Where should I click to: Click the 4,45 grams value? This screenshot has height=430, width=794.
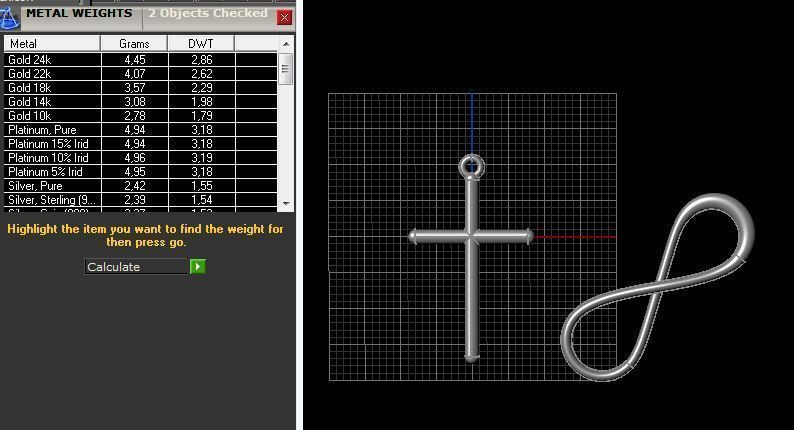click(135, 60)
